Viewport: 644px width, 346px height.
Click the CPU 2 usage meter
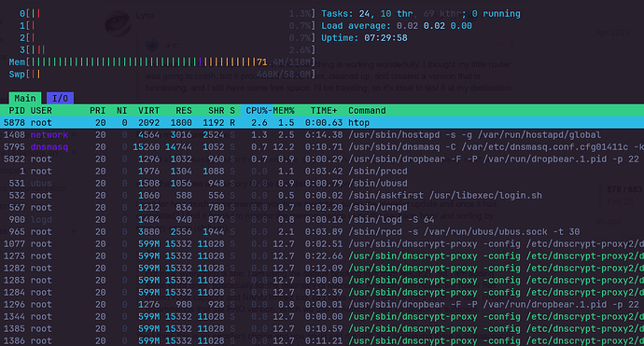click(168, 37)
